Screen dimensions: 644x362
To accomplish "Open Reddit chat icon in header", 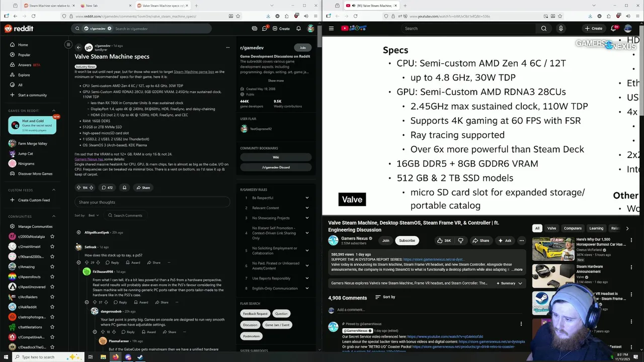I will click(x=255, y=29).
